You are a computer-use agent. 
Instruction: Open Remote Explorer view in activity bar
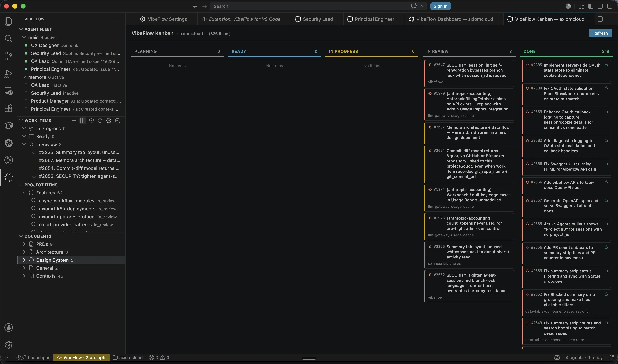(x=9, y=91)
